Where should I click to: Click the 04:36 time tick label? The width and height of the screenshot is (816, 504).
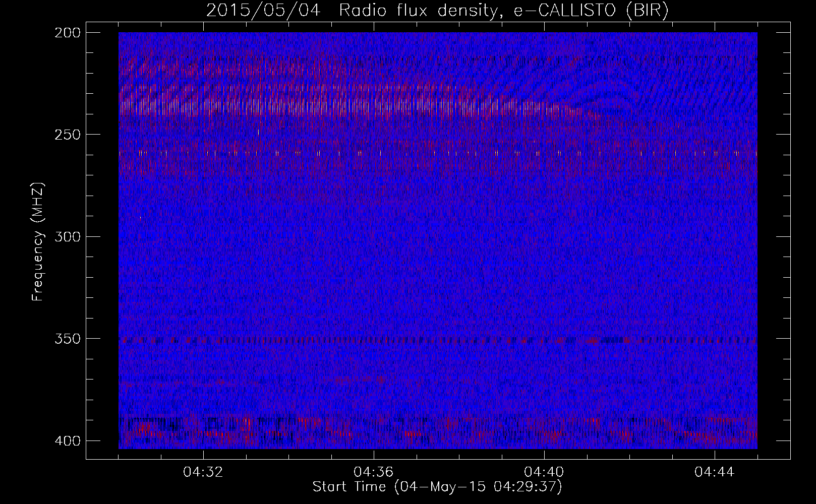click(x=374, y=472)
